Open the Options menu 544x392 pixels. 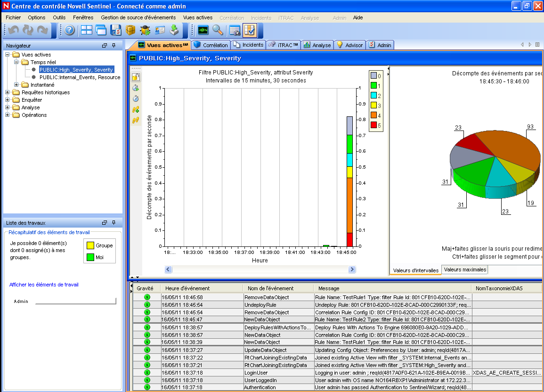(36, 17)
